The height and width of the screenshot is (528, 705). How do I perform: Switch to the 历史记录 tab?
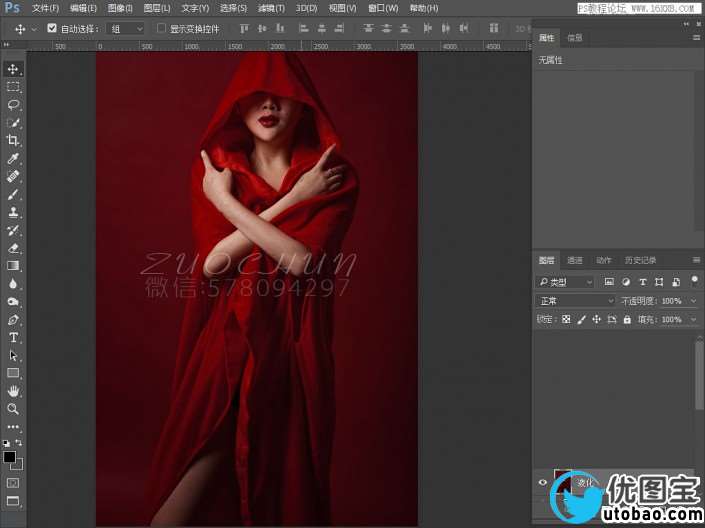(640, 260)
